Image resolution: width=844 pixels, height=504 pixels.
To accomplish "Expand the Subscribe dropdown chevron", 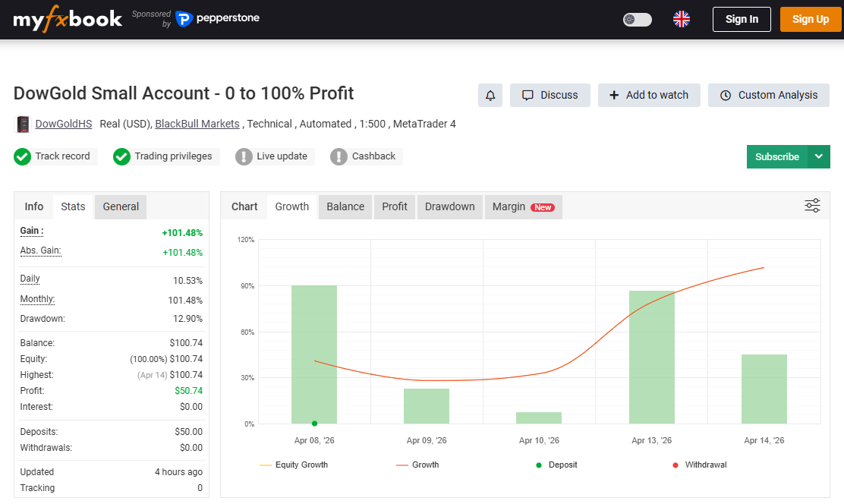I will pyautogui.click(x=818, y=156).
